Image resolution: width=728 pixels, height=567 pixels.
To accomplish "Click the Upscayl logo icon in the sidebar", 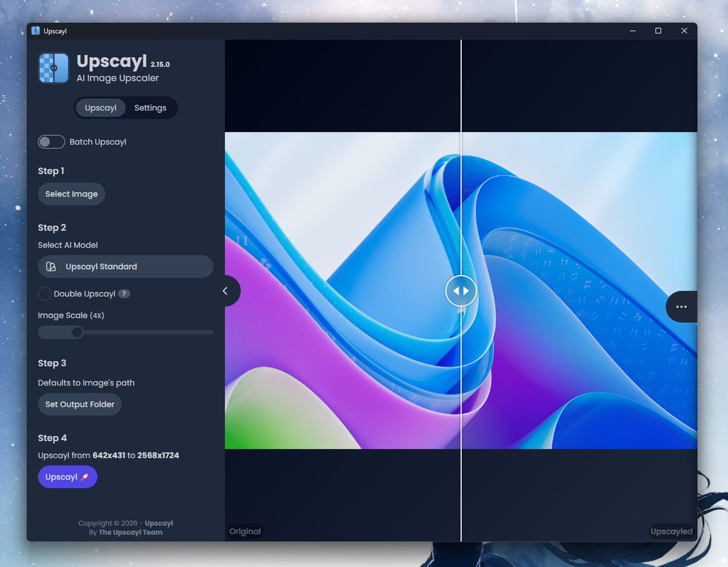I will [54, 68].
